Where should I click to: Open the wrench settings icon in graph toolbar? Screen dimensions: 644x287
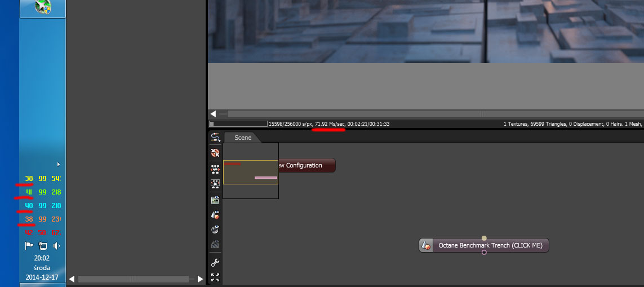215,262
